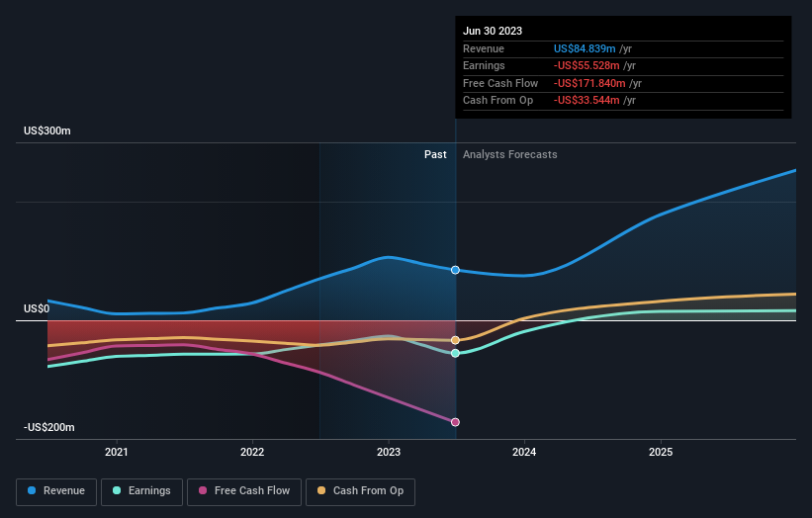Click the -US$200m y-axis label

pyautogui.click(x=48, y=427)
